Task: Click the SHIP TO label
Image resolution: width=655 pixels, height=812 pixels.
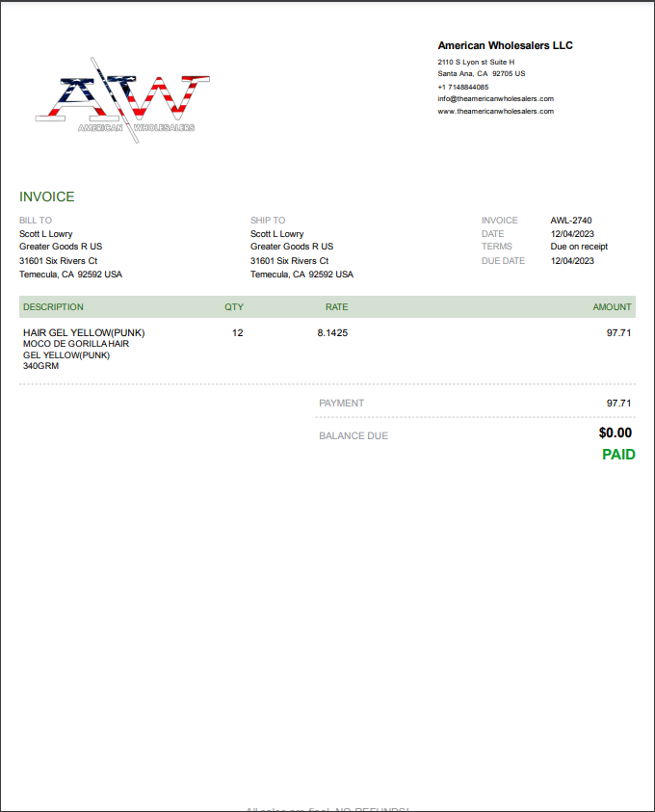Action: tap(268, 220)
